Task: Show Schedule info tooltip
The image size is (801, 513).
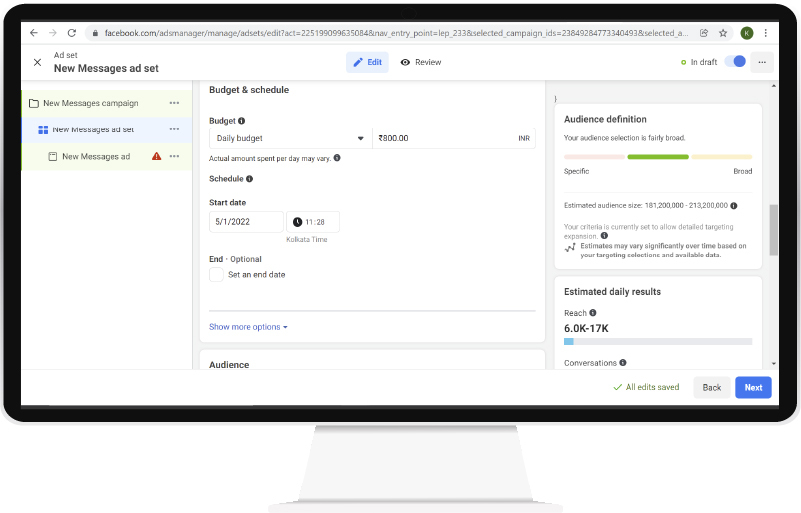Action: [249, 179]
